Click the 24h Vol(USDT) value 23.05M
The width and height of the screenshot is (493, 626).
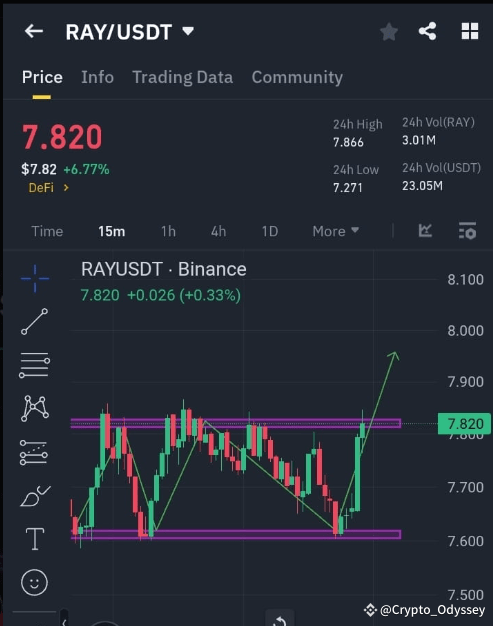pyautogui.click(x=422, y=186)
